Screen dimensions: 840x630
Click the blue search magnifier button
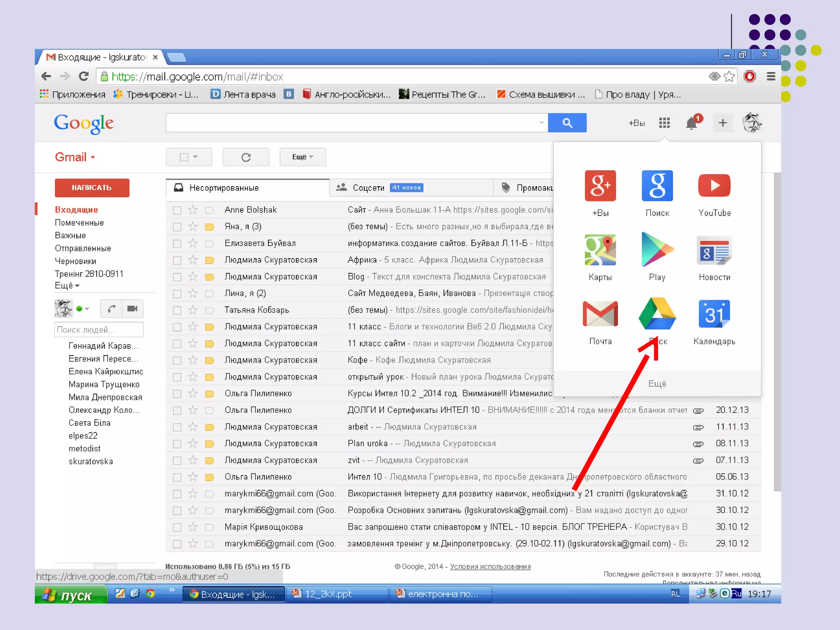click(x=567, y=123)
